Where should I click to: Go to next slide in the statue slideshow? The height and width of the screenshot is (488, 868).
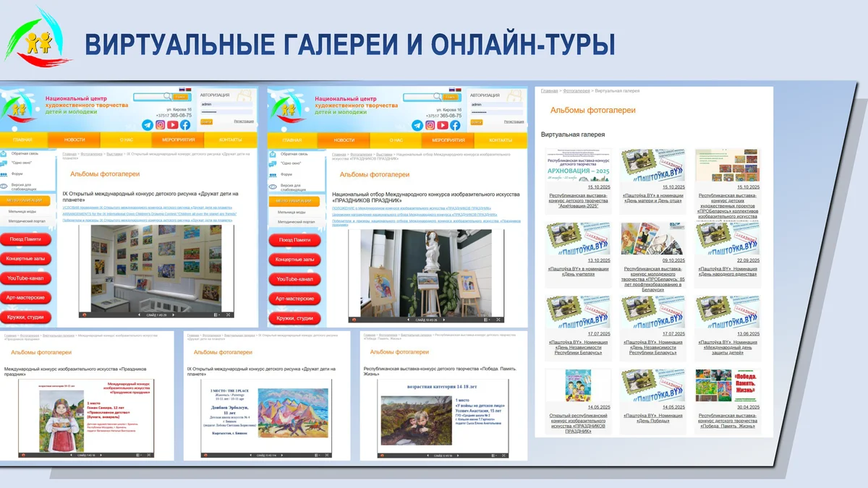coord(443,319)
